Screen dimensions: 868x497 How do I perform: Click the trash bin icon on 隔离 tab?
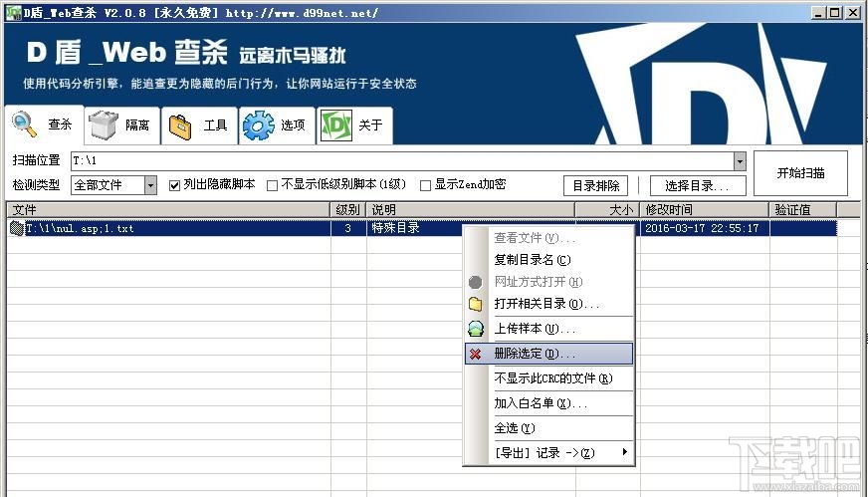click(104, 125)
